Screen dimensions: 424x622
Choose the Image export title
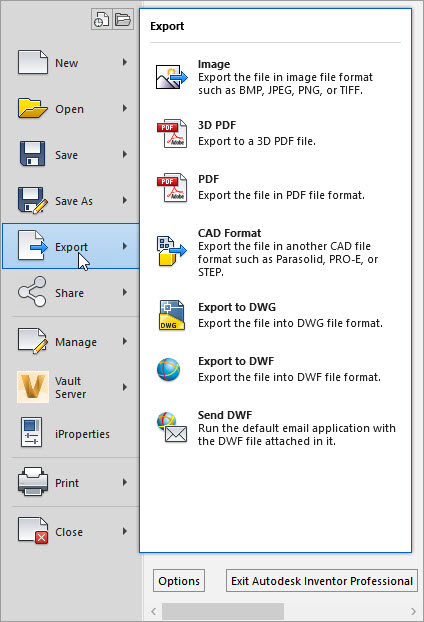pos(214,64)
